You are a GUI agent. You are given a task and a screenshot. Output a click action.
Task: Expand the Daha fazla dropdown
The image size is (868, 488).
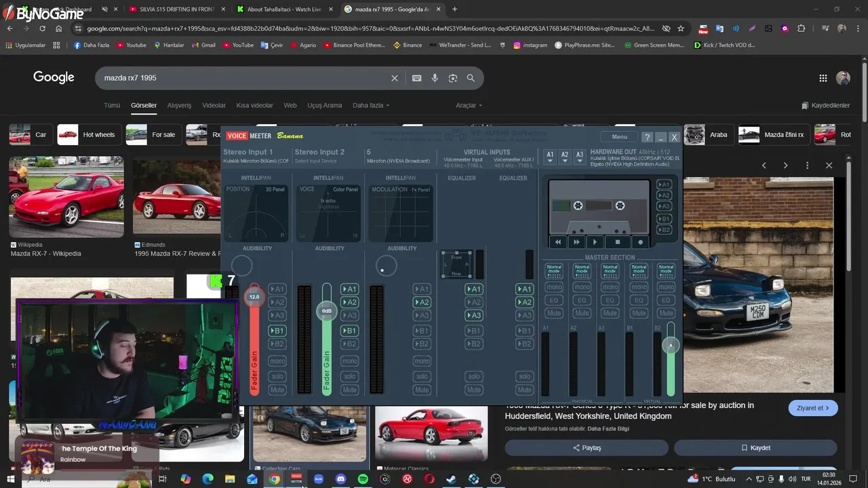click(371, 106)
